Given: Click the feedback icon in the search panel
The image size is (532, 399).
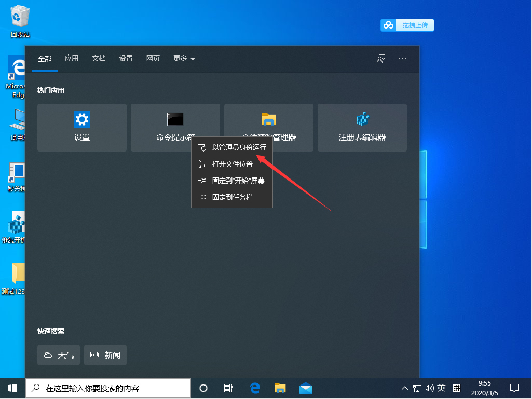Looking at the screenshot, I should tap(380, 59).
